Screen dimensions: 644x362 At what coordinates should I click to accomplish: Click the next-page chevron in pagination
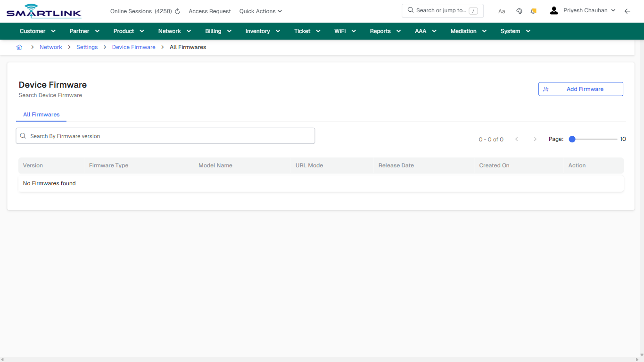pyautogui.click(x=535, y=139)
